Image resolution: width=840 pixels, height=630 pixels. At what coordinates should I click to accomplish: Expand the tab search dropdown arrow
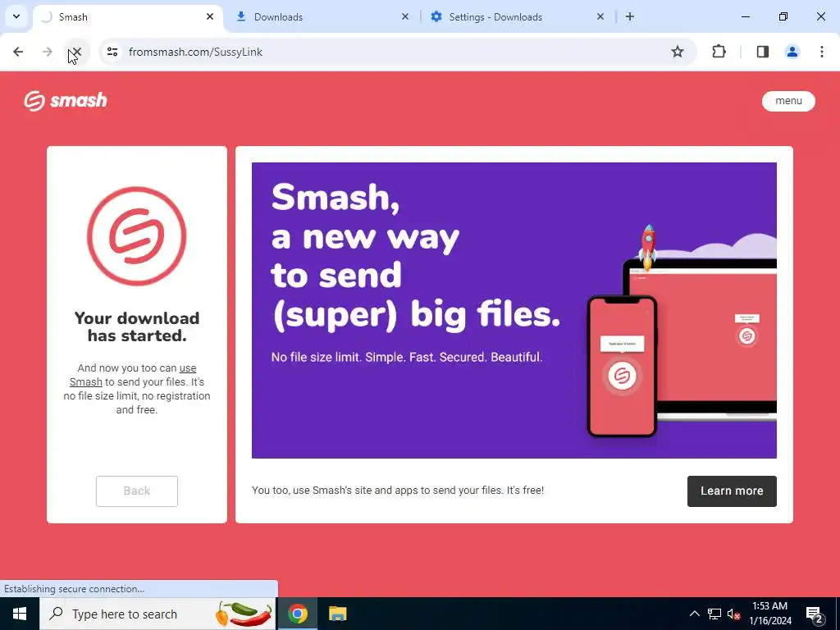(16, 16)
